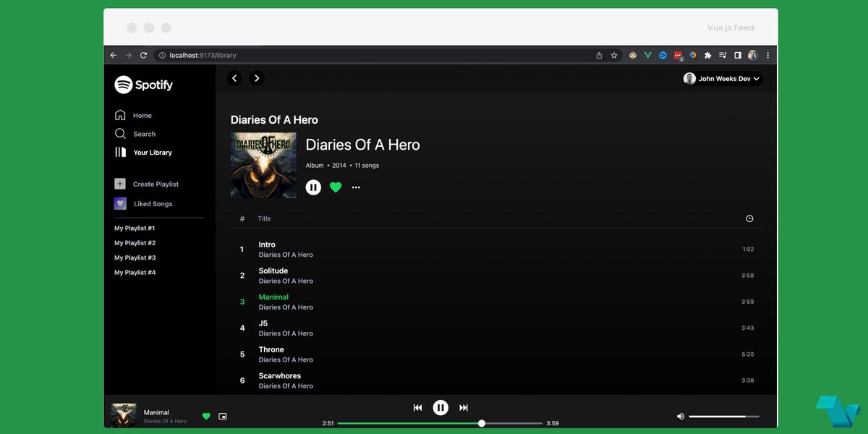This screenshot has height=434, width=868.
Task: Open the Vue devtools extension icon
Action: (648, 55)
